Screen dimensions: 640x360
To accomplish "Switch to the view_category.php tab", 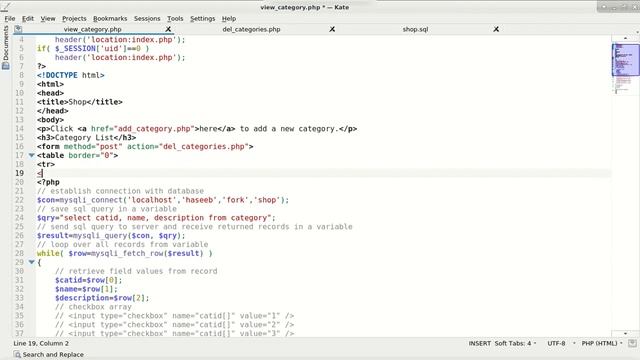I will point(93,29).
